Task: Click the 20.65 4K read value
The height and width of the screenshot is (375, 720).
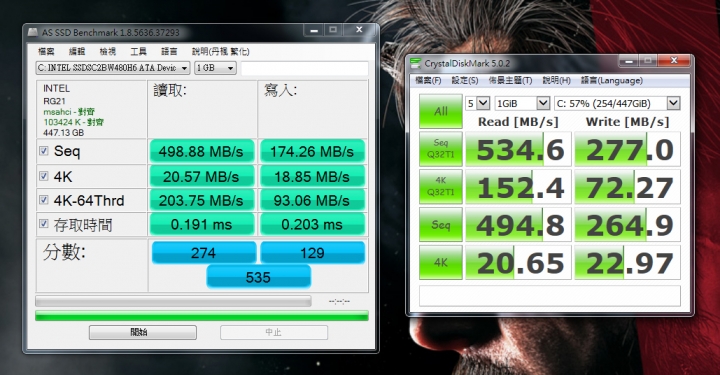Action: pyautogui.click(x=518, y=263)
